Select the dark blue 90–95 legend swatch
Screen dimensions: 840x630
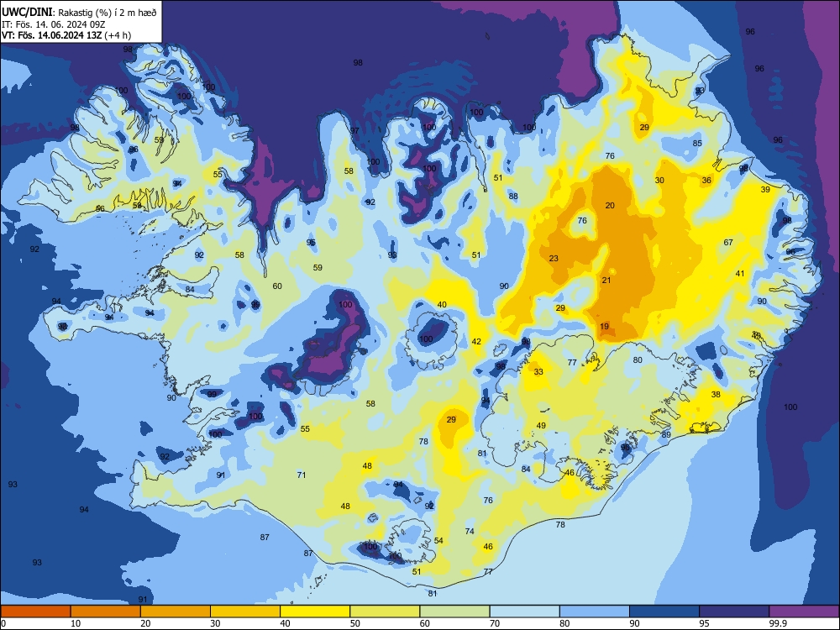pos(664,612)
